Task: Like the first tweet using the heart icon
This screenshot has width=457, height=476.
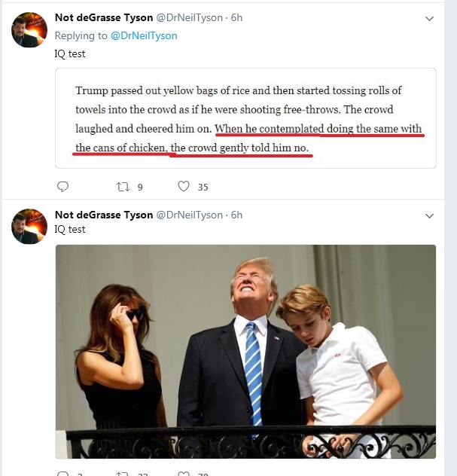Action: (183, 186)
